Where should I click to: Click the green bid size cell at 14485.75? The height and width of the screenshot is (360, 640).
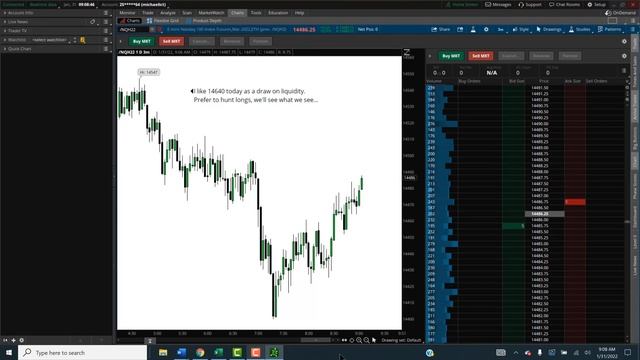tap(513, 226)
